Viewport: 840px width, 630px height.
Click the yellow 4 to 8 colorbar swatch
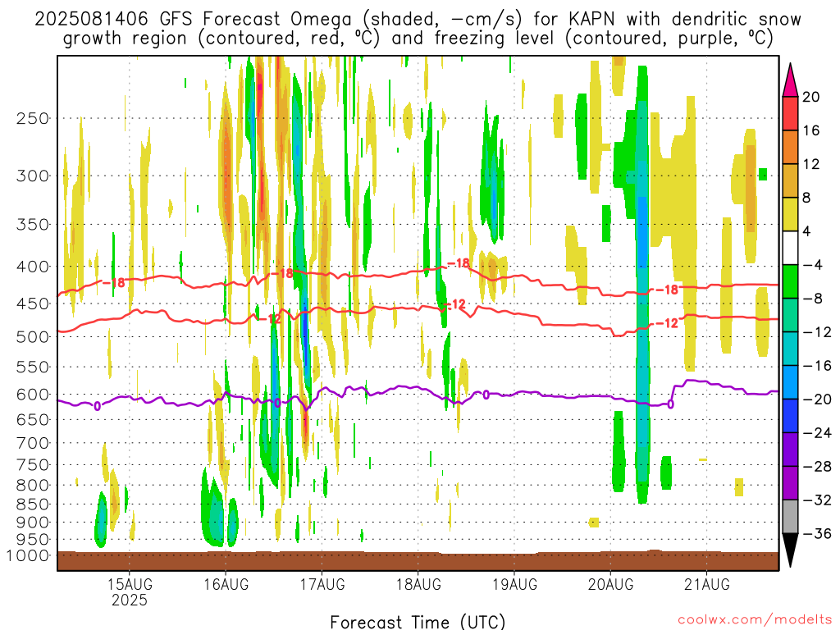pos(790,214)
